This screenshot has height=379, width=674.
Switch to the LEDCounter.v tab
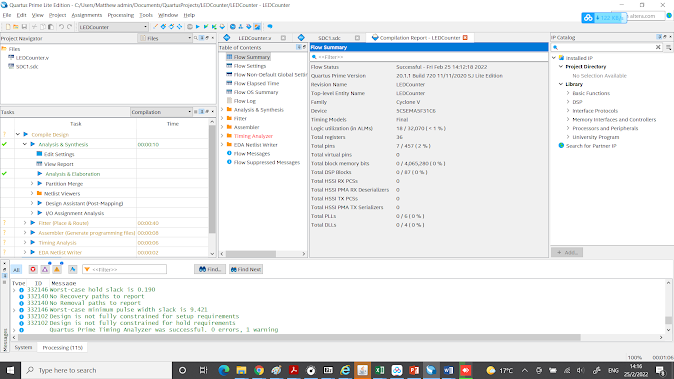(x=254, y=38)
